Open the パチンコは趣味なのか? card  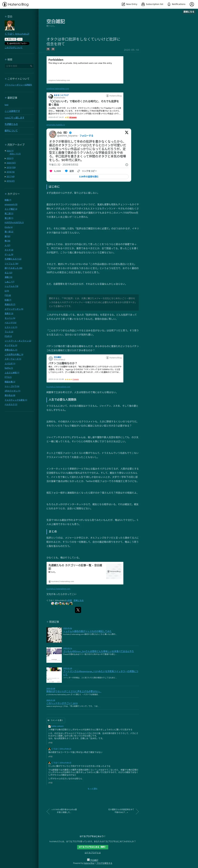pos(85,368)
